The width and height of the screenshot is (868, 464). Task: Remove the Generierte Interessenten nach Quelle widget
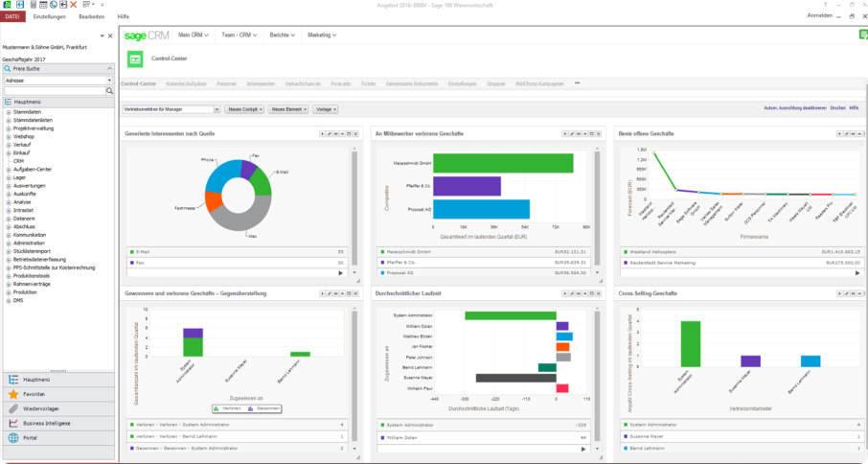[x=355, y=134]
